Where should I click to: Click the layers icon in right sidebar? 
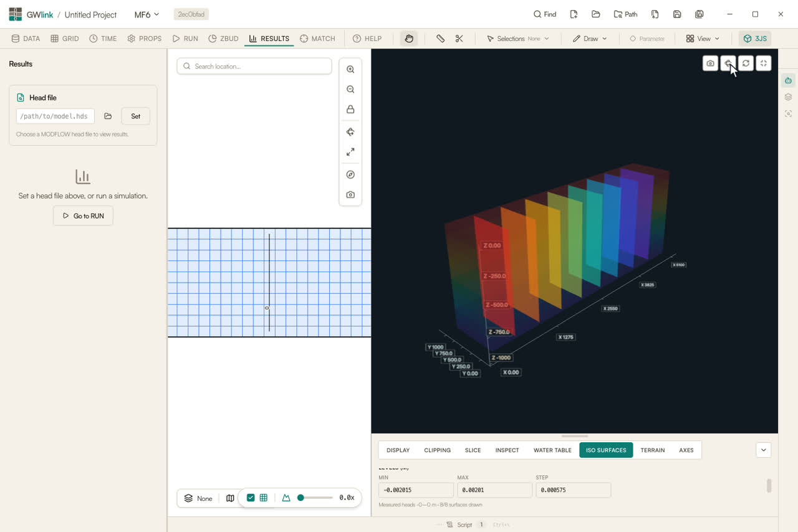coord(789,97)
